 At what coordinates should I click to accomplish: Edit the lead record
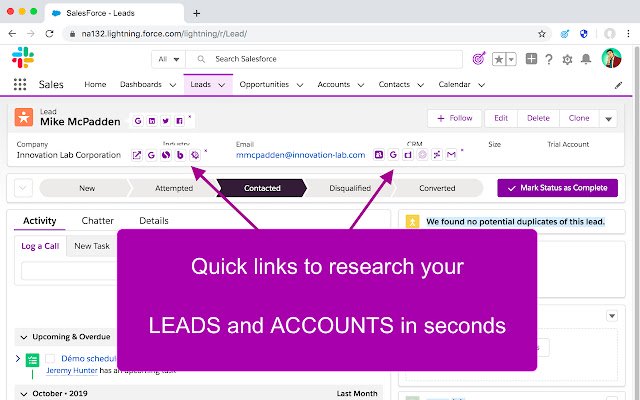tap(501, 118)
